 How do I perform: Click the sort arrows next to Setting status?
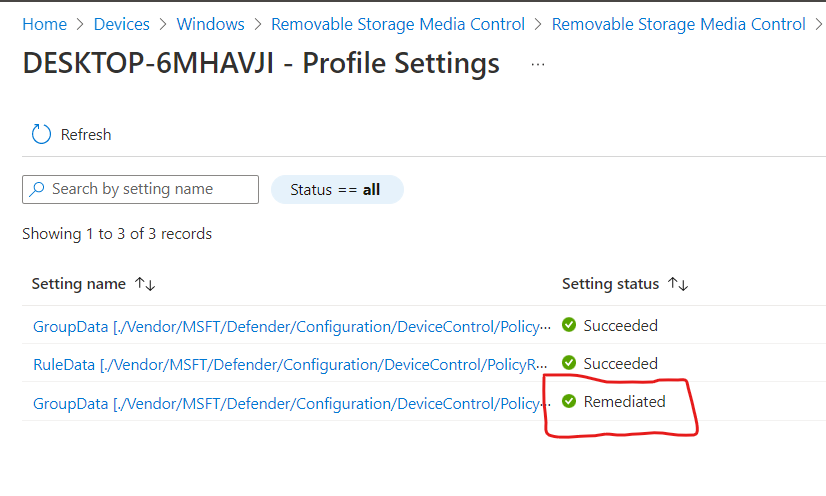coord(678,284)
